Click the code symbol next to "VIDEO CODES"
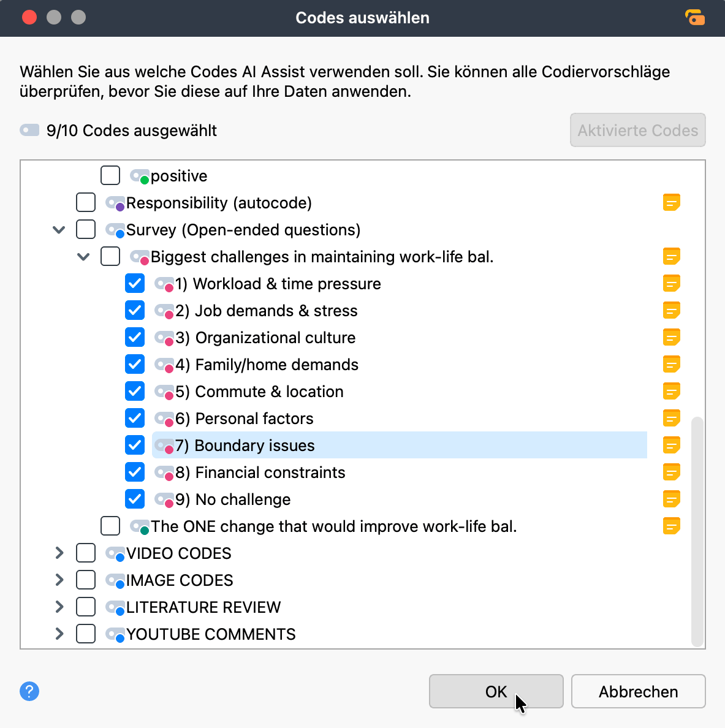 (115, 553)
